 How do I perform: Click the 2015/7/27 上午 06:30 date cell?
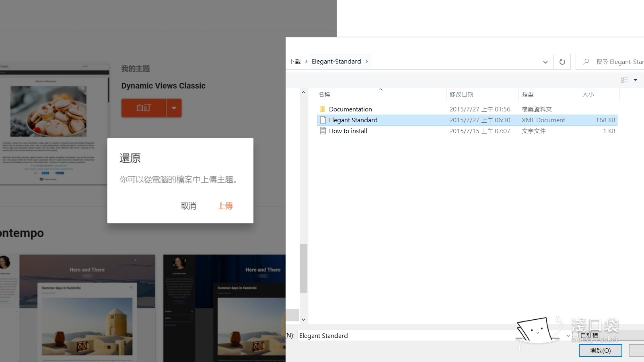point(480,120)
